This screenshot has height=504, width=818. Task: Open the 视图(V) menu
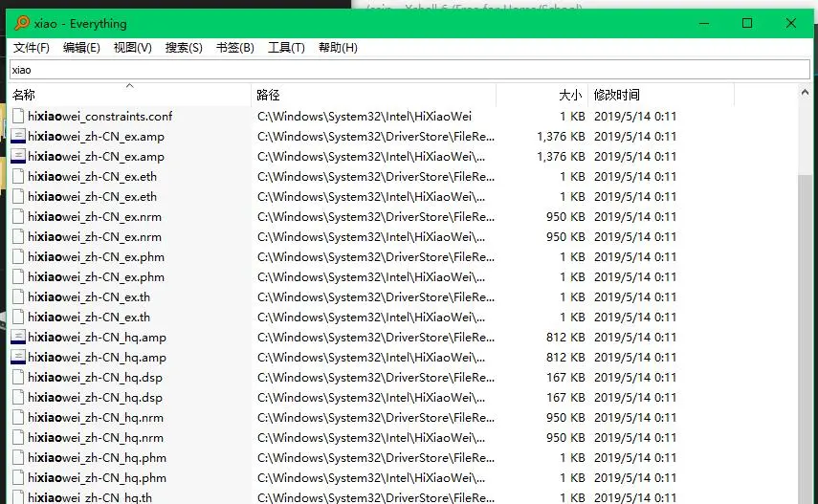[133, 48]
